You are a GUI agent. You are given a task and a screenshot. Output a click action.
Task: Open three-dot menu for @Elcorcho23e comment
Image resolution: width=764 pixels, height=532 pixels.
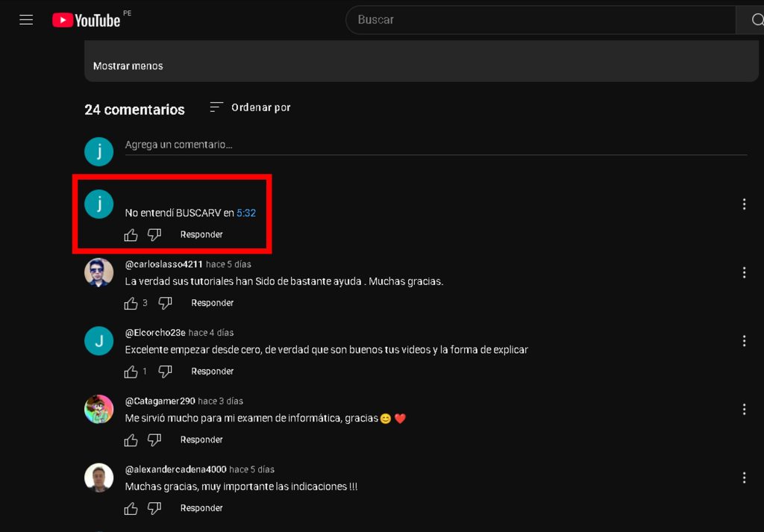click(744, 341)
